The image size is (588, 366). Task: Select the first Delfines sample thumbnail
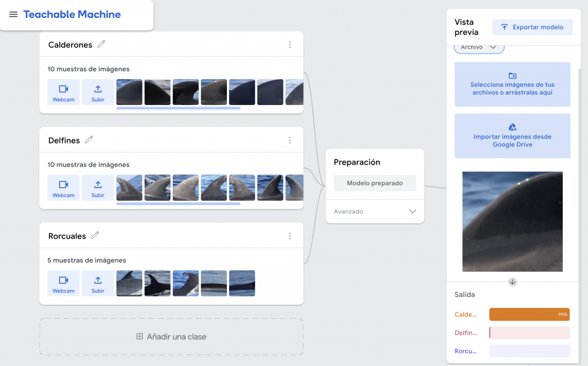(x=129, y=188)
